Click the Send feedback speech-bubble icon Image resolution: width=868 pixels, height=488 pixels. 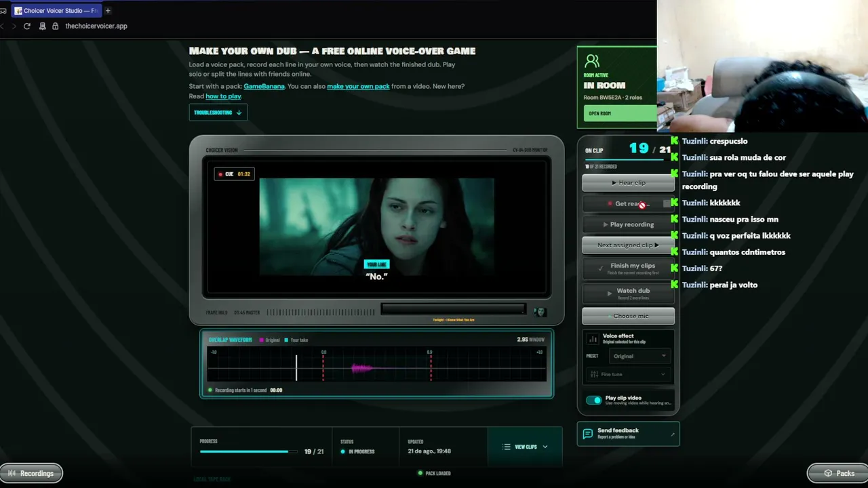click(587, 433)
